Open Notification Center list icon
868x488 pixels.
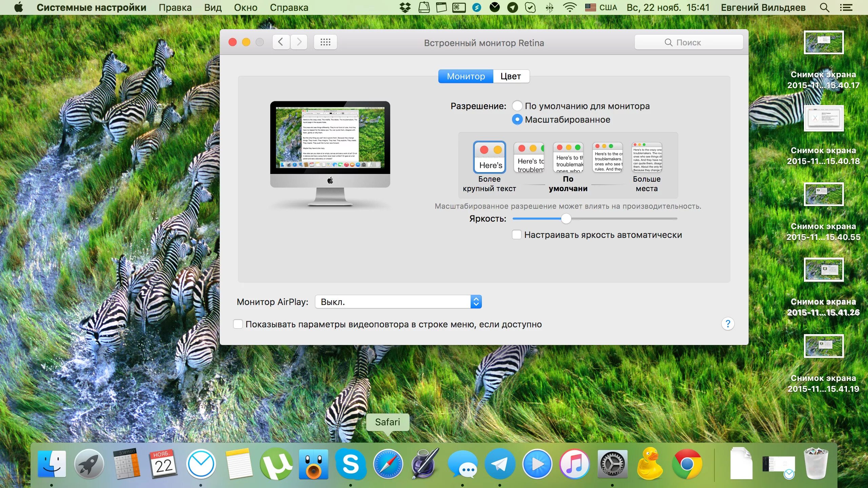pyautogui.click(x=846, y=7)
